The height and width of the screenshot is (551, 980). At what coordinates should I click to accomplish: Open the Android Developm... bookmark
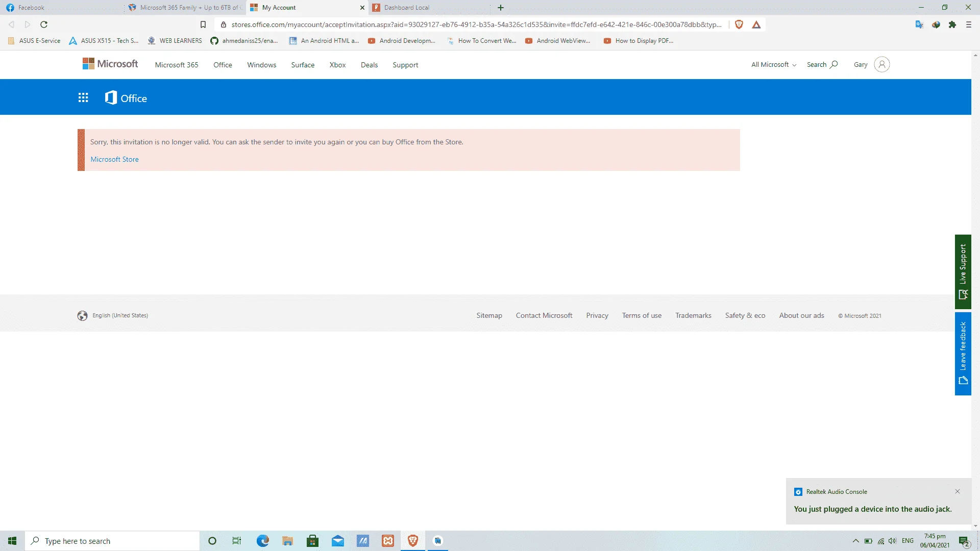402,41
